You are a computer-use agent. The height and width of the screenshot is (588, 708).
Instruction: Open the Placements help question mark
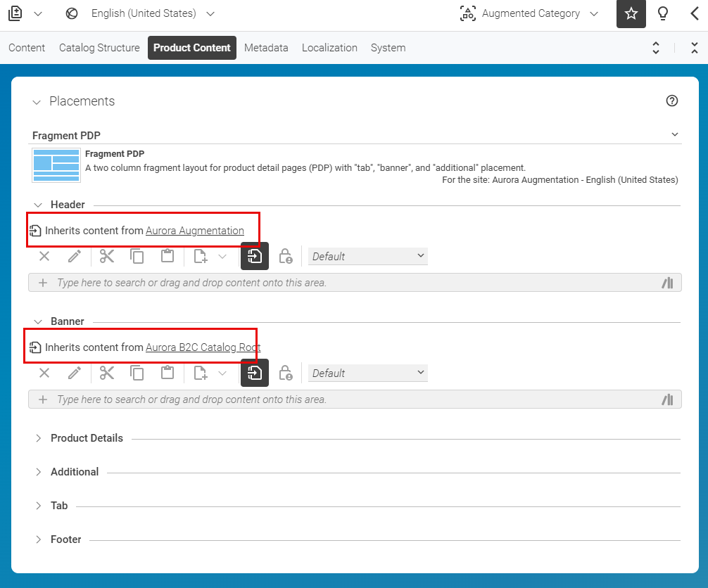[x=671, y=101]
